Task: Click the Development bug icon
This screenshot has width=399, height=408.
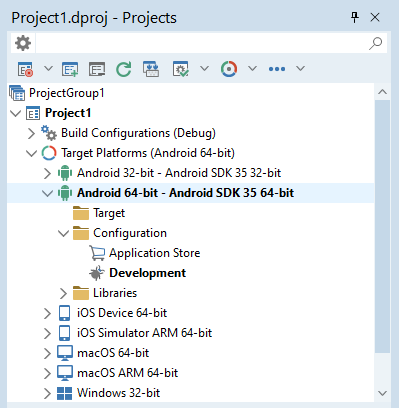Action: (97, 273)
